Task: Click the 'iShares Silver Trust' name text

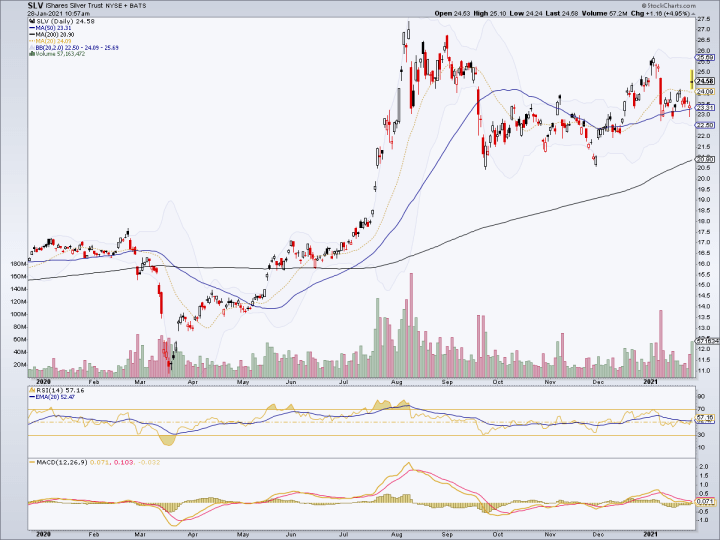Action: (74, 6)
